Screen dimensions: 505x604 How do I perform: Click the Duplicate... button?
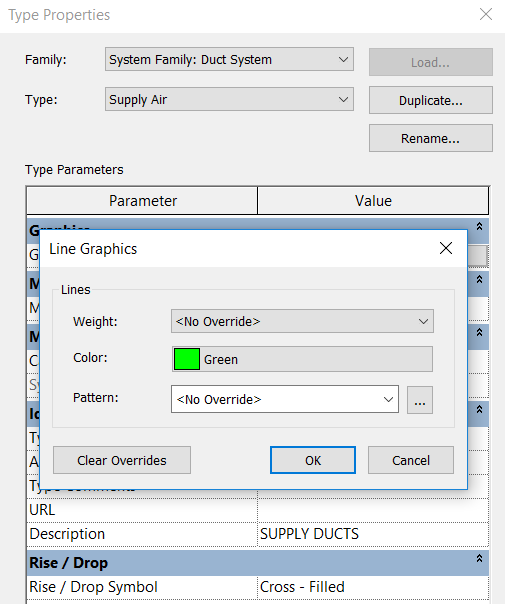coord(431,100)
